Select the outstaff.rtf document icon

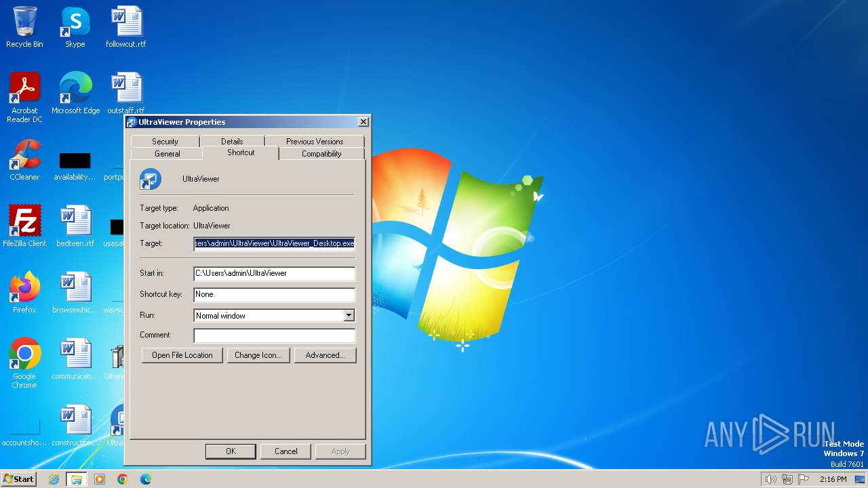click(x=126, y=94)
